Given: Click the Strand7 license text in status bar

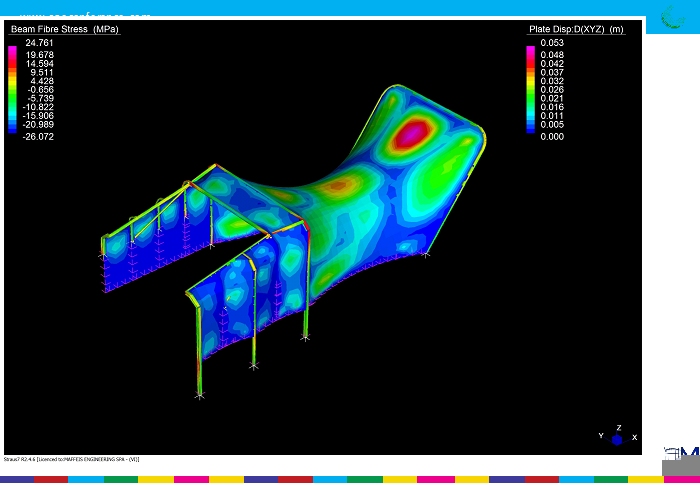Looking at the screenshot, I should (x=73, y=459).
